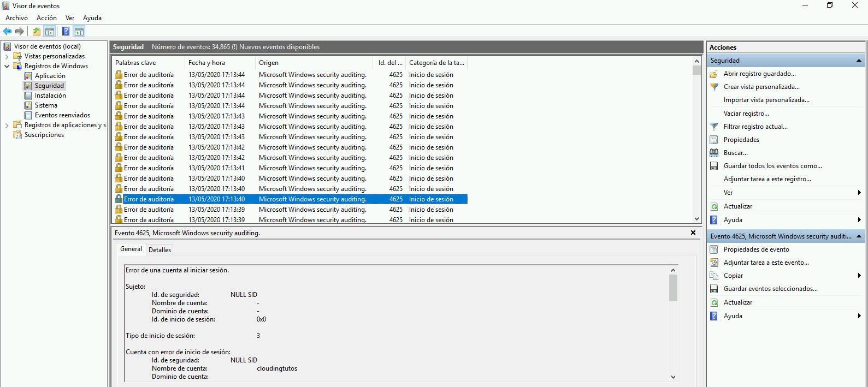Expand the Vistas personalizadas tree node
This screenshot has width=868, height=387.
[x=7, y=56]
